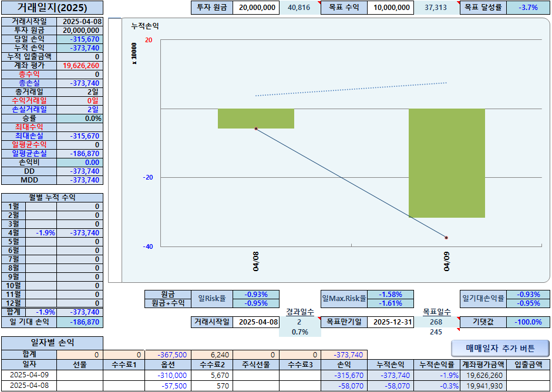Screen dimensions: 552x392
Task: Select the 570 수수료2 cell
Action: click(212, 386)
